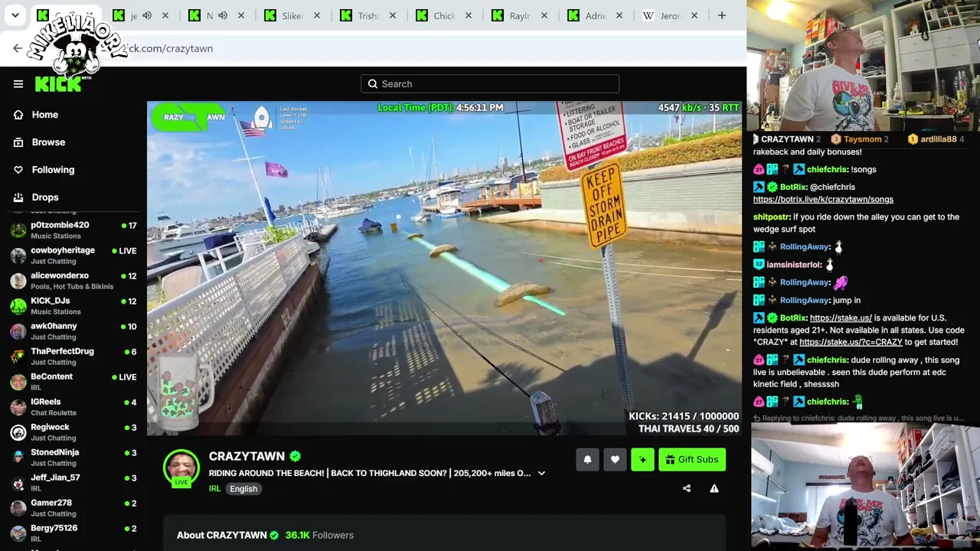Click the cowboyheritage channel avatar
This screenshot has height=551, width=980.
tap(18, 256)
